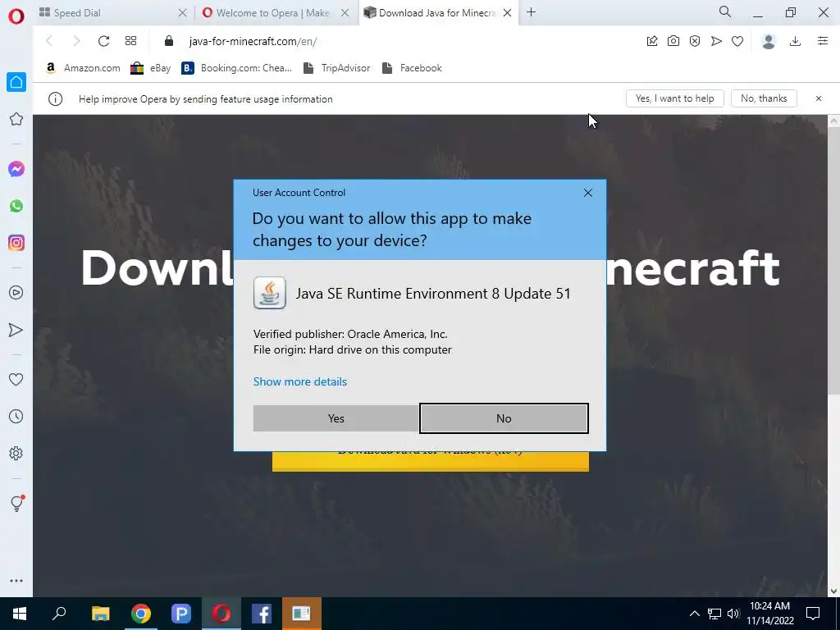Open the Opera account profile icon
The image size is (840, 630).
point(769,41)
